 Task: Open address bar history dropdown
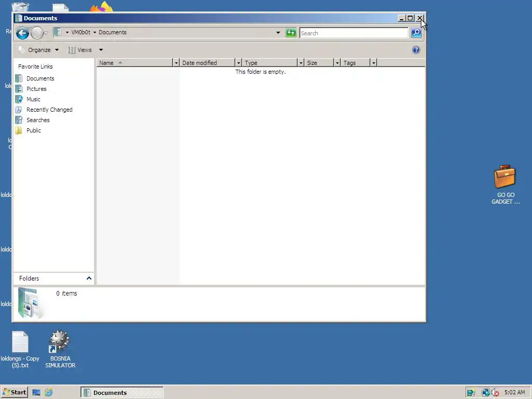tap(278, 33)
